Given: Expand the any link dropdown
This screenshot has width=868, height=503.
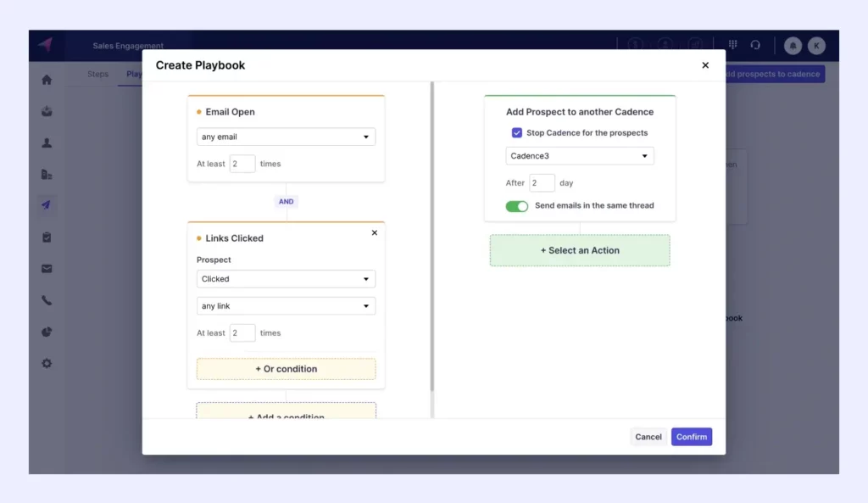Looking at the screenshot, I should 286,305.
